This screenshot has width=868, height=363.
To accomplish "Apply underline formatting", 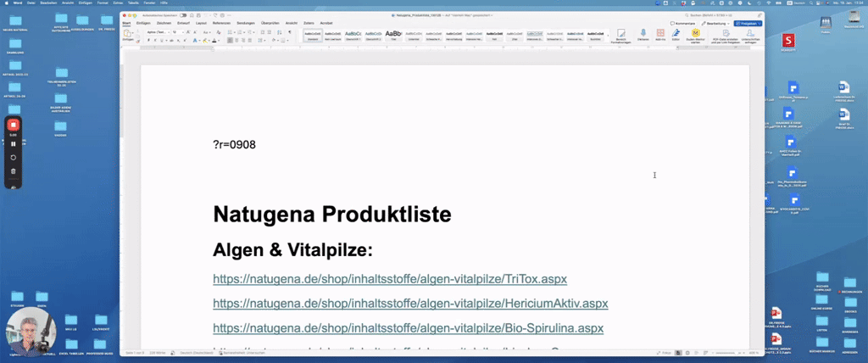I will point(162,41).
